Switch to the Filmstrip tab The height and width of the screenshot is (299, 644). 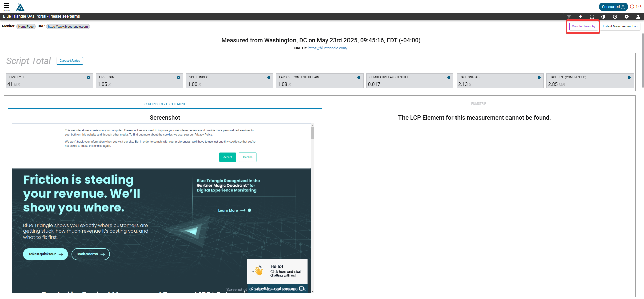(478, 104)
